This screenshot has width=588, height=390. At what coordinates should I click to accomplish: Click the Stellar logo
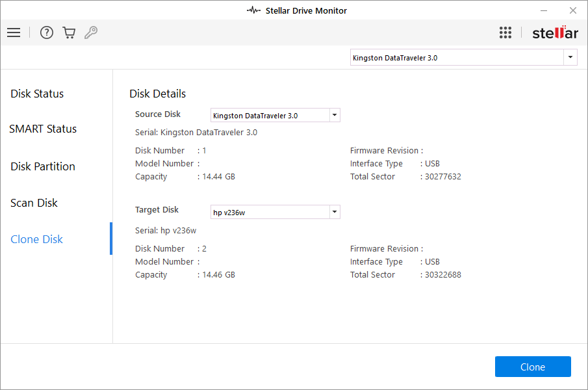click(x=555, y=32)
